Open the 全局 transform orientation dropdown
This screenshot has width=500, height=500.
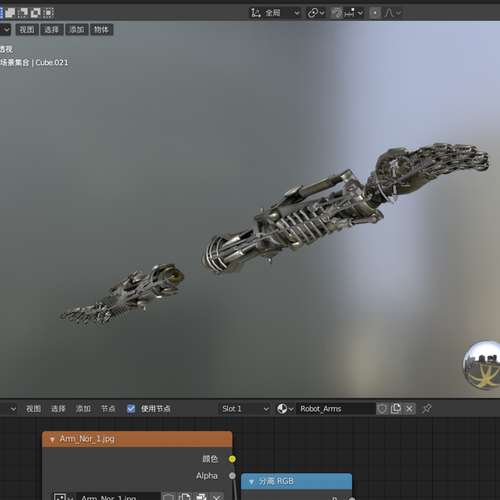[x=275, y=13]
